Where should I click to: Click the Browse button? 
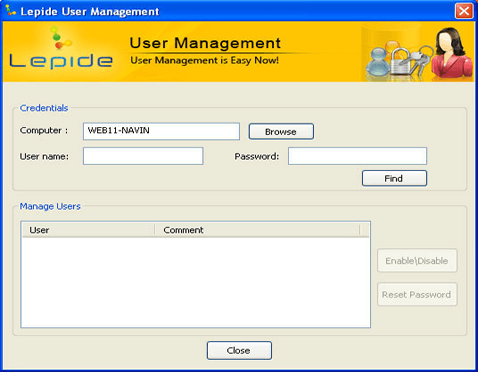pos(281,131)
